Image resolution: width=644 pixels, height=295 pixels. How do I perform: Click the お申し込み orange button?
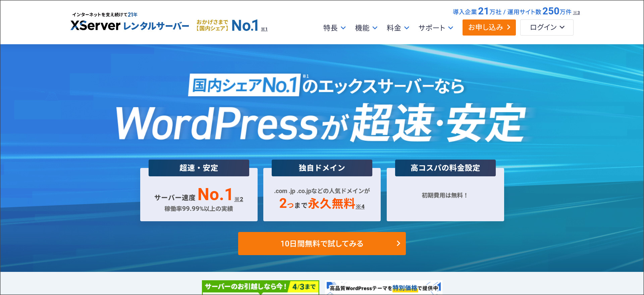pos(489,27)
